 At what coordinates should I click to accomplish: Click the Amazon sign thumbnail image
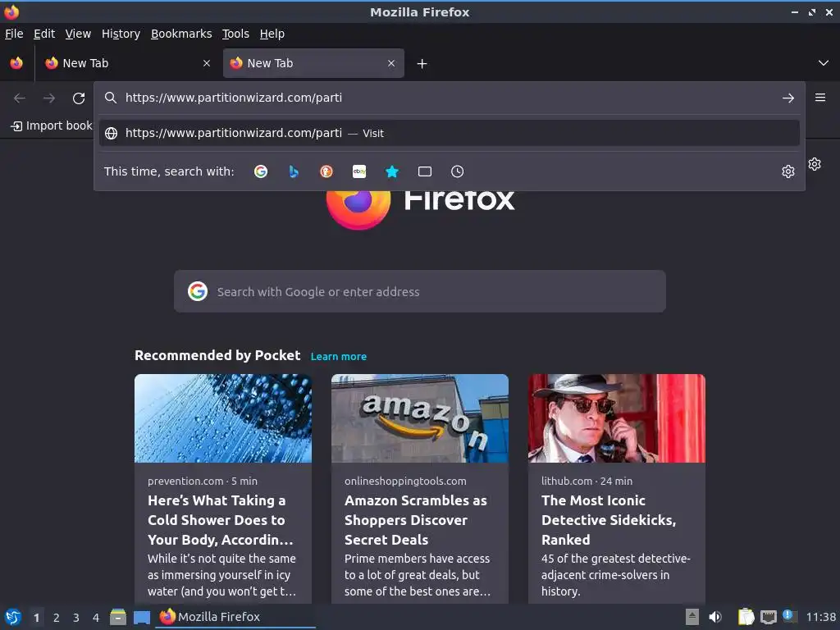(x=420, y=418)
